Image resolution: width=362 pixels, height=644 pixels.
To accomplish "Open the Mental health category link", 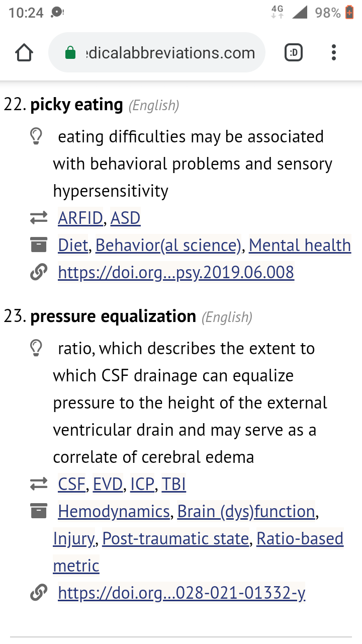I will pos(300,246).
